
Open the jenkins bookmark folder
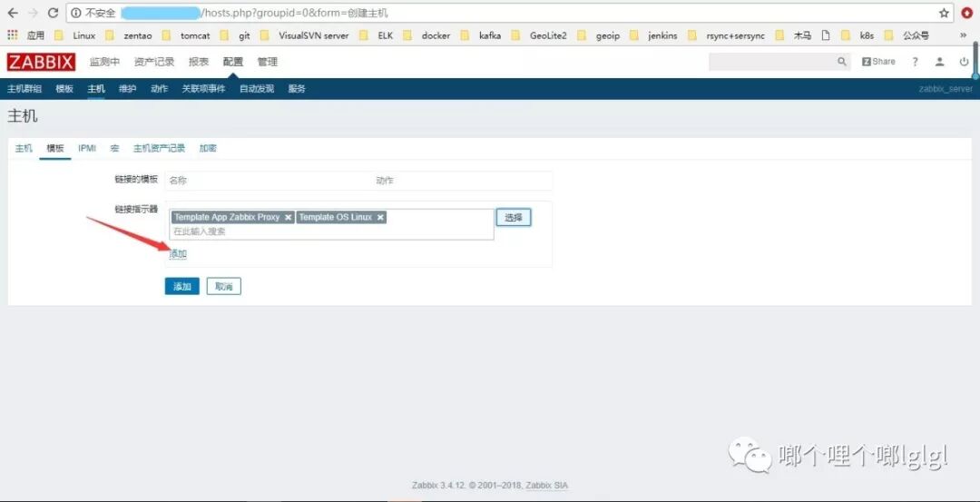pos(653,35)
